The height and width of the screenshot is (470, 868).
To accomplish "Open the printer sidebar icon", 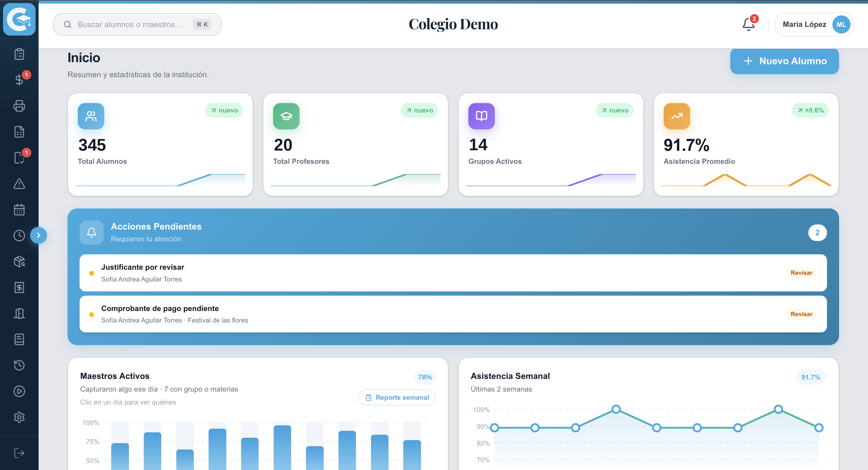I will tap(19, 106).
